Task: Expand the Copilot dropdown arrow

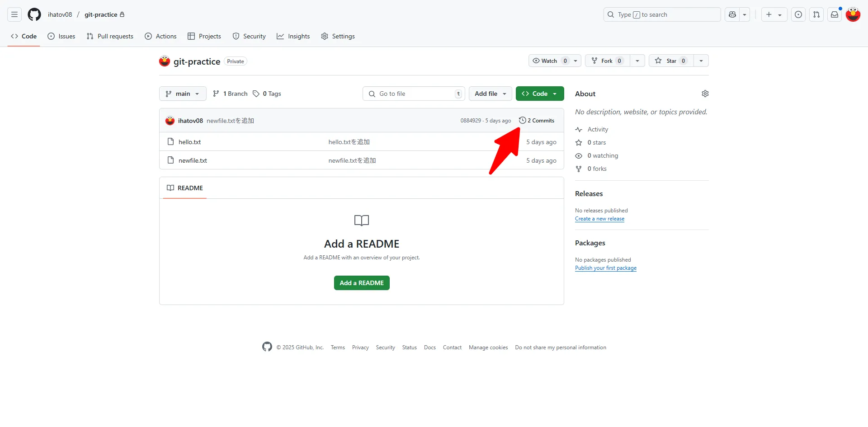Action: 745,14
